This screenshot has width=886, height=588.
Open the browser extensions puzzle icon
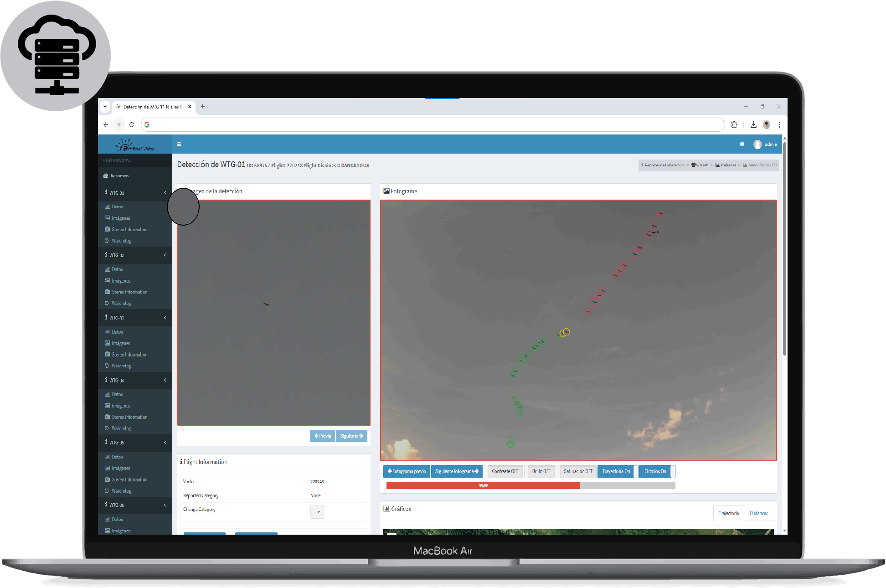(734, 124)
